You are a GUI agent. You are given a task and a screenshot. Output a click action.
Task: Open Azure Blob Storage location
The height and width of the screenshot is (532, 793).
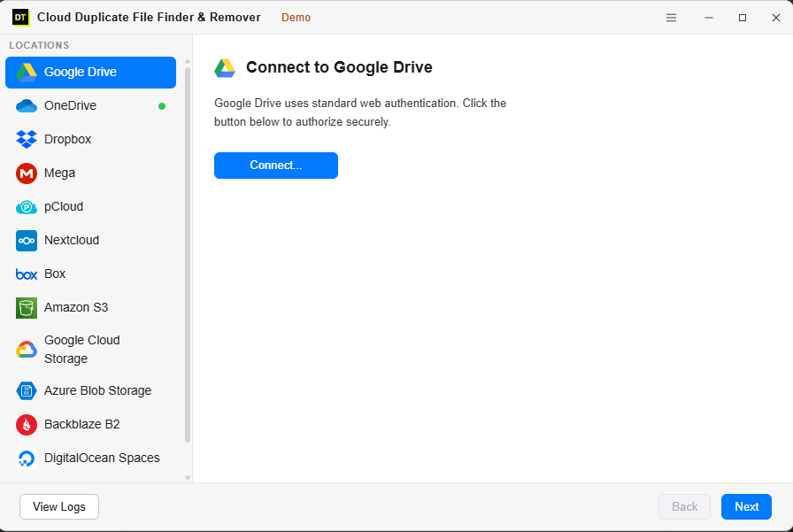click(x=90, y=391)
